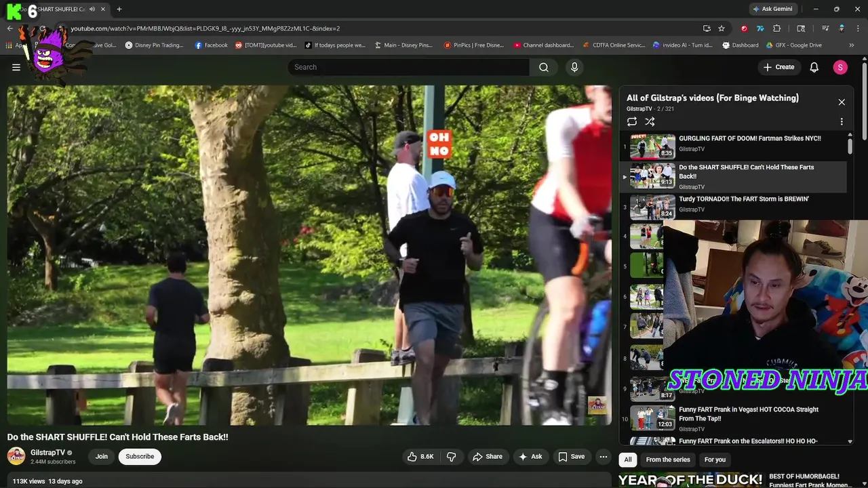Select the All chip filter
This screenshot has width=868, height=488.
(x=628, y=460)
